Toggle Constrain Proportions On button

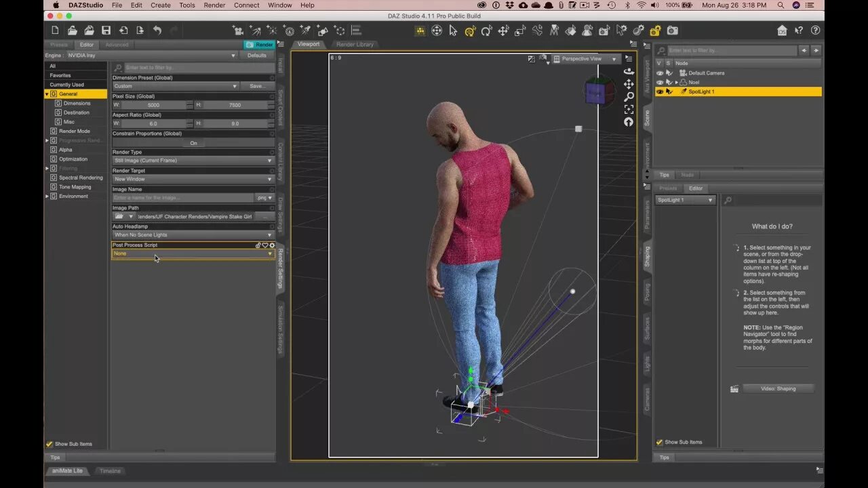(193, 143)
